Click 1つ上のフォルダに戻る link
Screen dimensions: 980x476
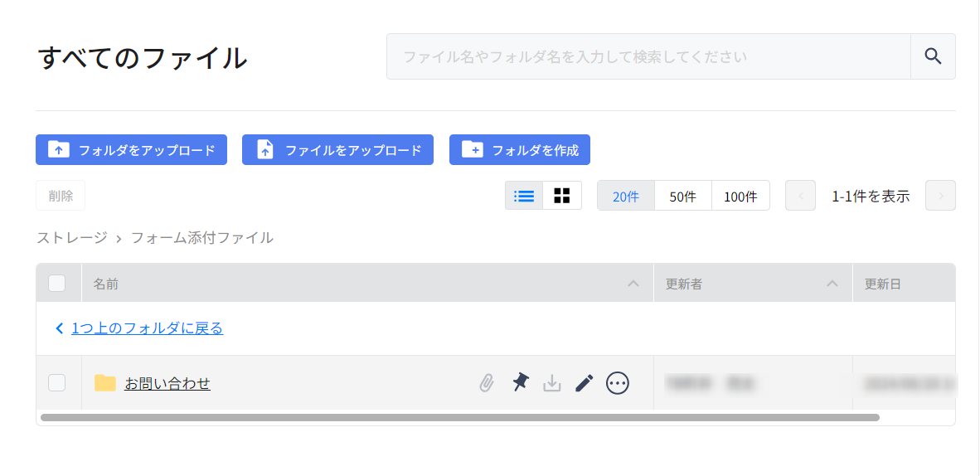tap(147, 328)
